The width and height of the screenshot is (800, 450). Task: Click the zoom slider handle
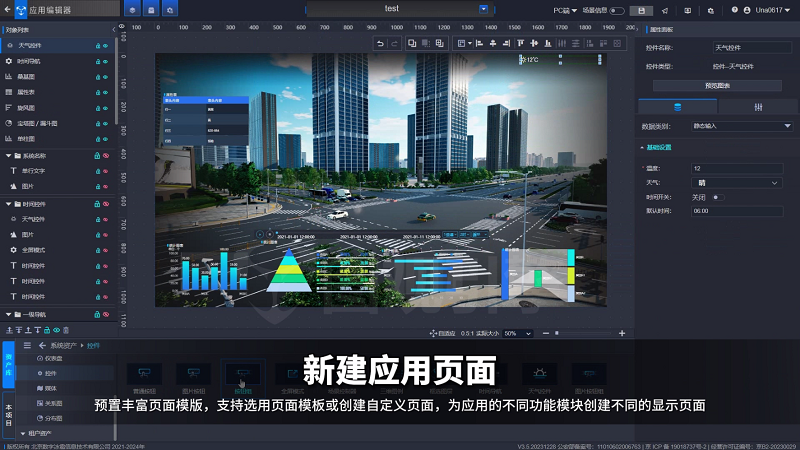tap(557, 333)
